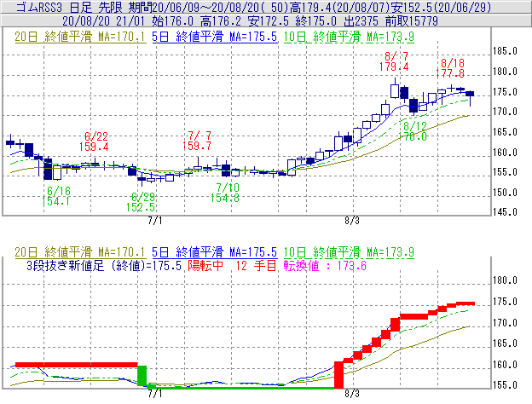Click the 145.0 axis label in candlestick chart
532x404 pixels.
click(505, 212)
